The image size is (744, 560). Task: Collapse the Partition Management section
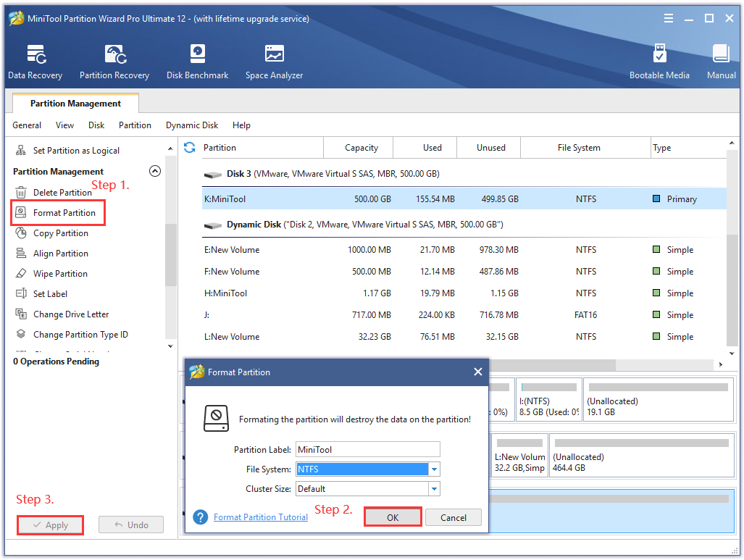(155, 171)
